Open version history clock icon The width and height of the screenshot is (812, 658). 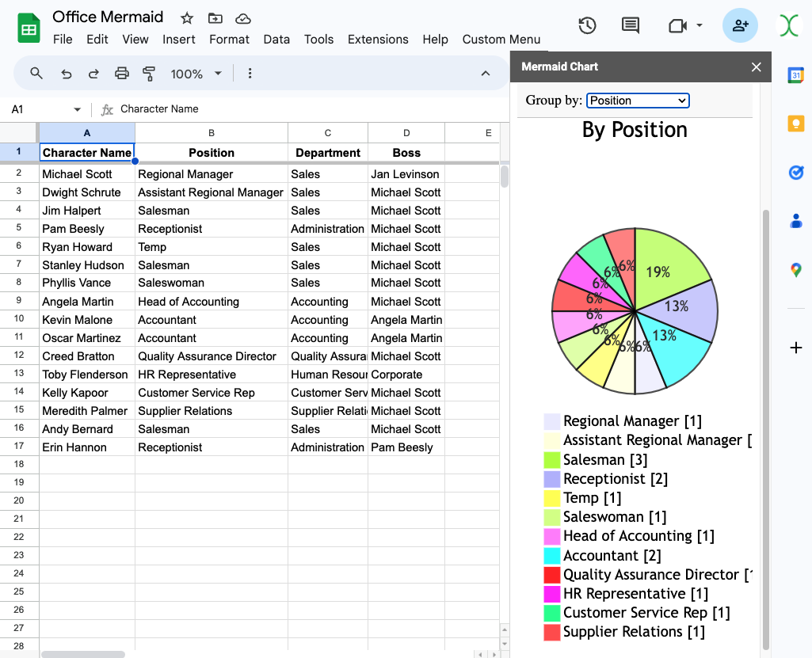[587, 25]
